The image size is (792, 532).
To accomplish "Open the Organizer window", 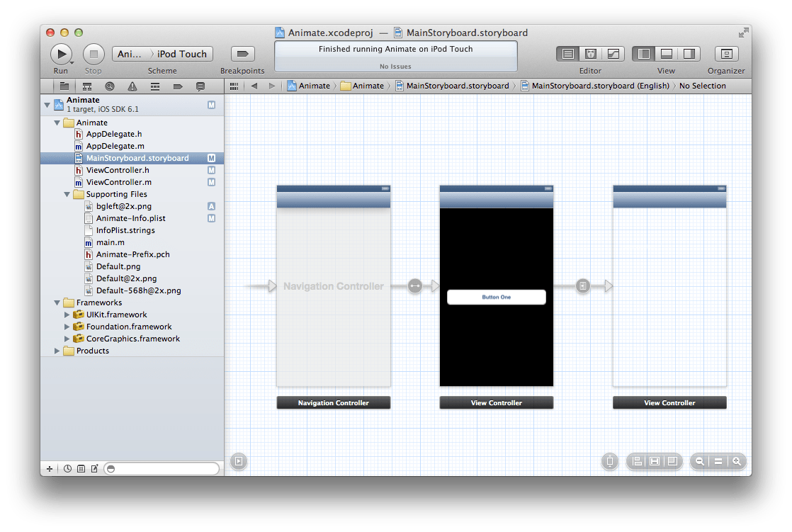I will tap(726, 54).
